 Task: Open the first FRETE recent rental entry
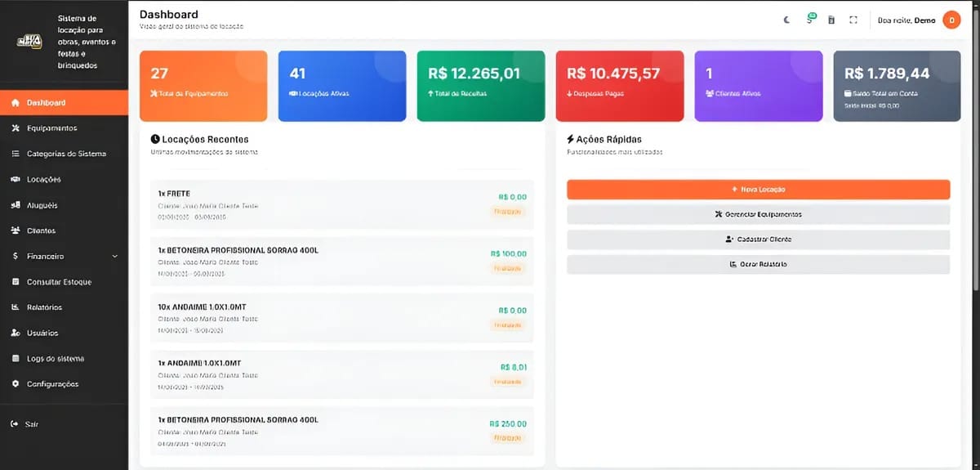[x=341, y=204]
